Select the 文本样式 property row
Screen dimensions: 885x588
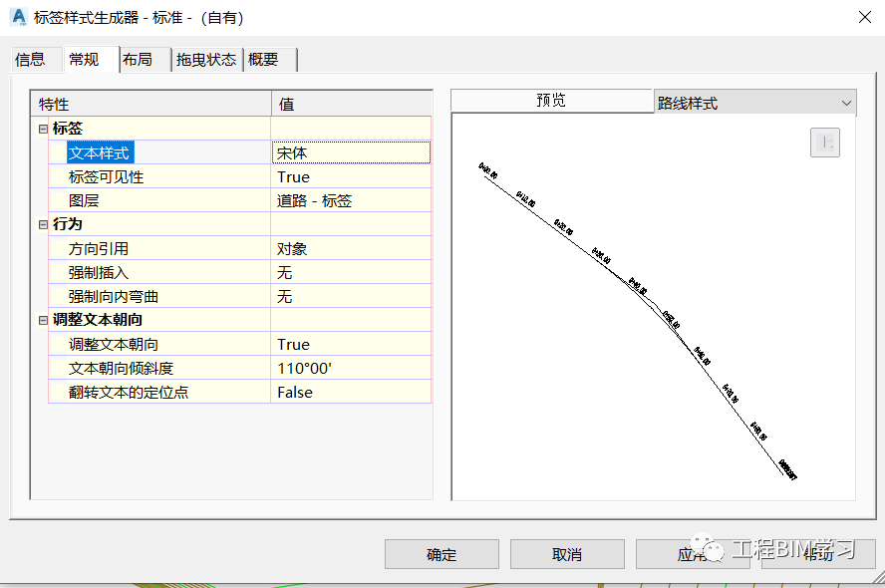click(159, 152)
